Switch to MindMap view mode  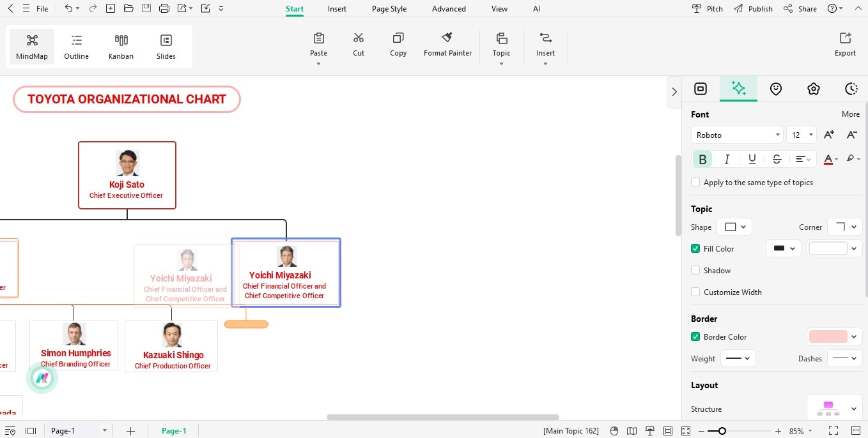(x=32, y=47)
